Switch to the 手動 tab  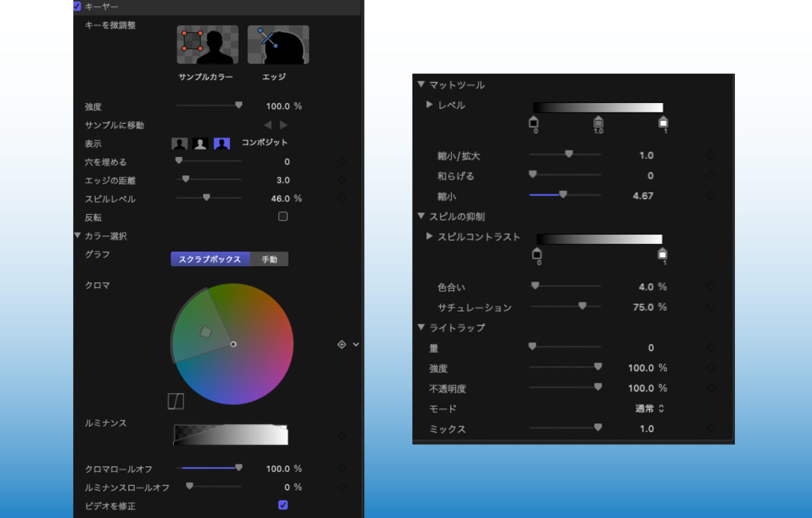[269, 259]
